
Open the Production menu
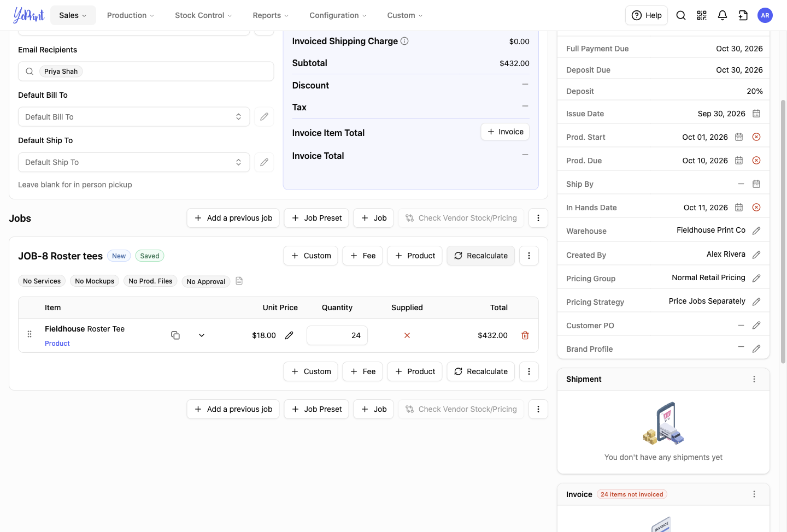(131, 15)
